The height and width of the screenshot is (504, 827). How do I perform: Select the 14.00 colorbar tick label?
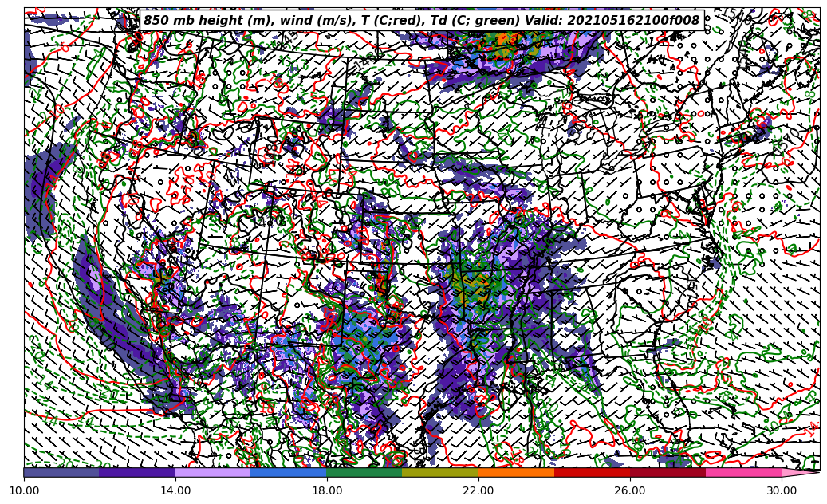(x=175, y=490)
